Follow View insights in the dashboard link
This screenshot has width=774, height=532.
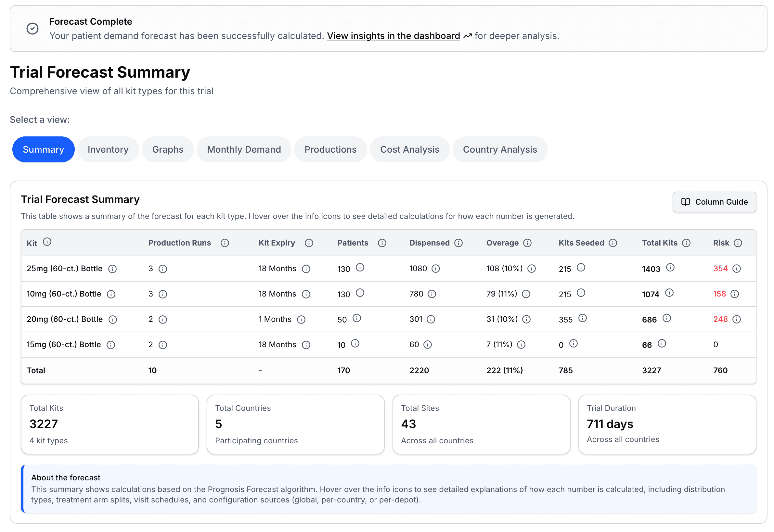tap(393, 36)
